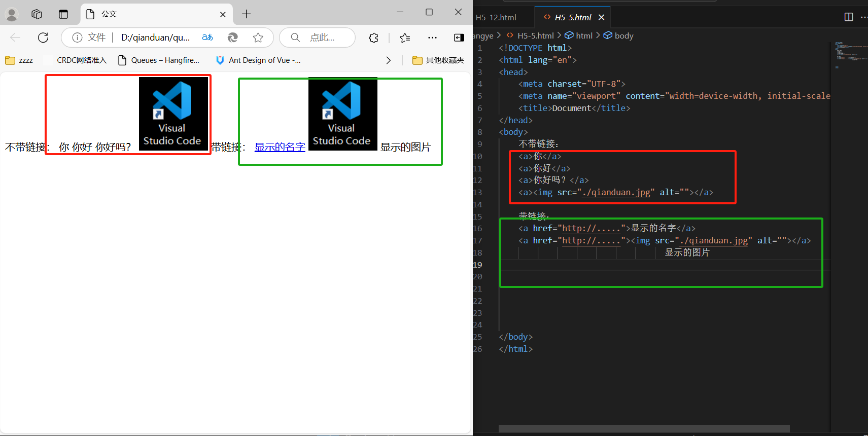Open browser extensions puzzle icon
This screenshot has height=436, width=868.
point(374,38)
